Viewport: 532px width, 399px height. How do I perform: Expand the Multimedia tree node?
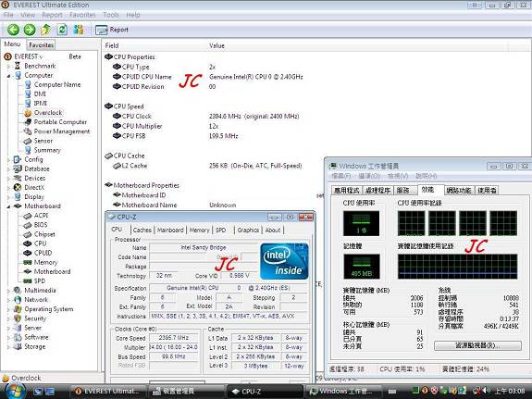pyautogui.click(x=8, y=291)
